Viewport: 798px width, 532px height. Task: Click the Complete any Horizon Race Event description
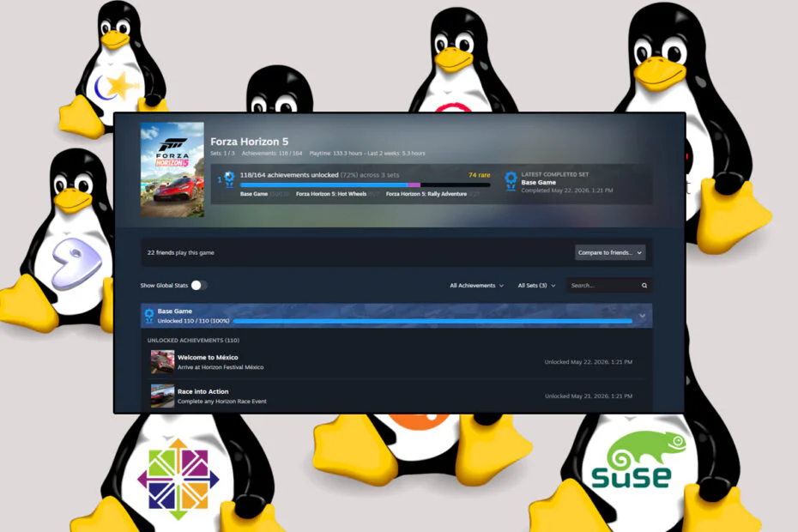point(222,402)
